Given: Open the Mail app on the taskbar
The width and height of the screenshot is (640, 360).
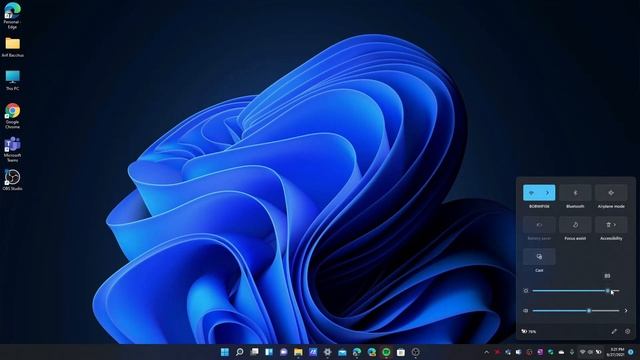Looking at the screenshot, I should click(342, 352).
